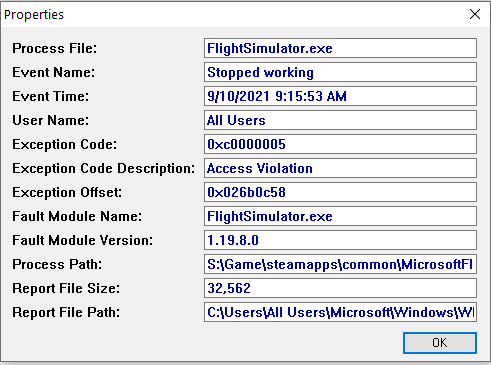Screen dimensions: 491x365
Task: Click the Process Path field starting S:\Game
Action: [x=340, y=264]
